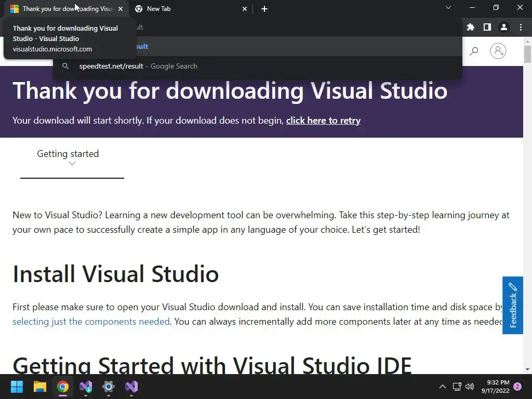
Task: Click the 'Thank you for downloading Visual Studio' heading
Action: pyautogui.click(x=230, y=90)
